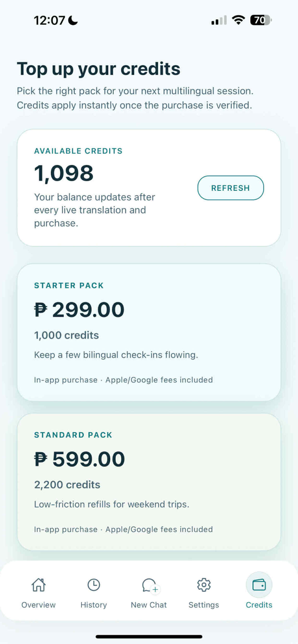Tap the moon focus mode icon
The width and height of the screenshot is (298, 644).
[x=73, y=20]
